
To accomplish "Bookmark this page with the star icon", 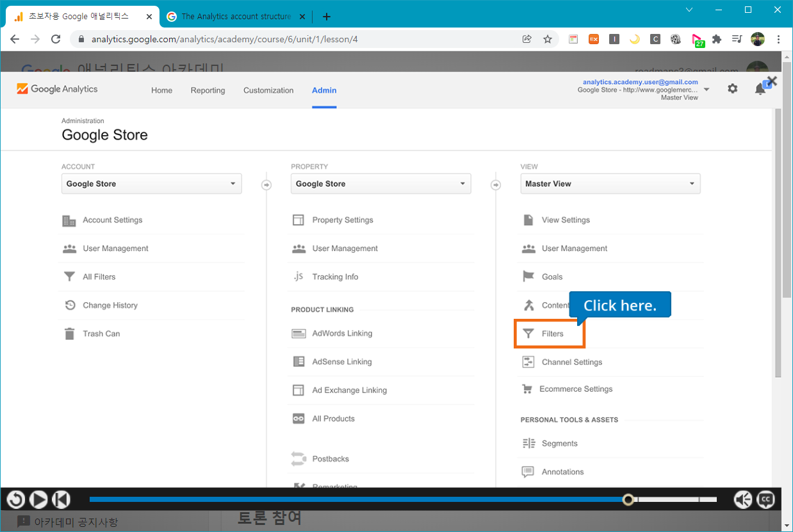I will 548,39.
